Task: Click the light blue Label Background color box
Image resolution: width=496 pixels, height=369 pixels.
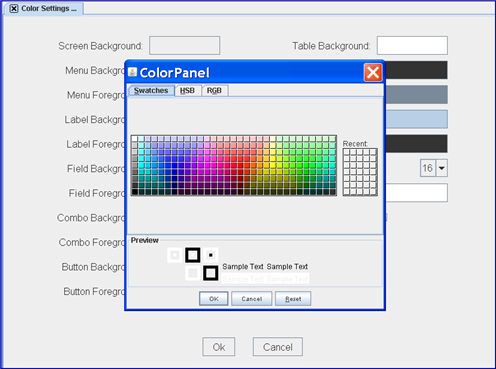Action: pos(416,119)
